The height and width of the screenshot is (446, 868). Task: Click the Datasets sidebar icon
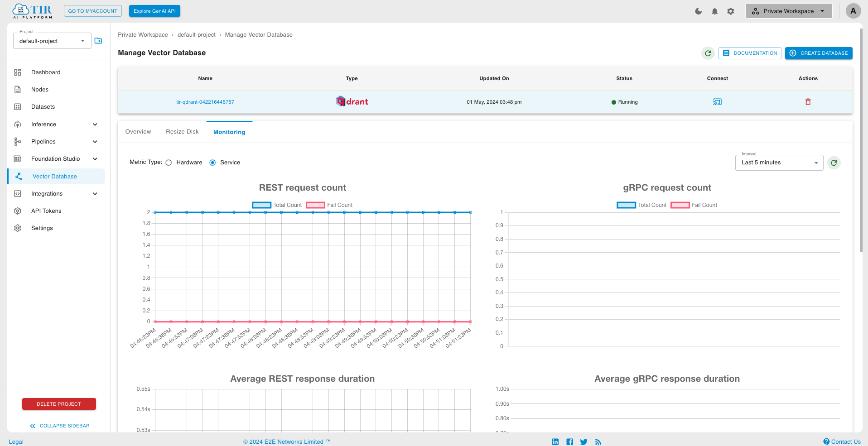(x=18, y=107)
